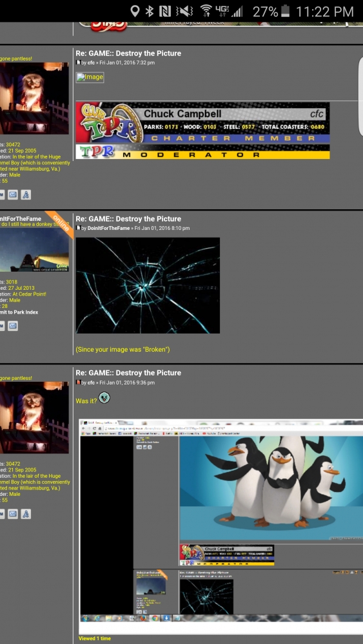Screen dimensions: 363x644
Task: Click DoinItForTheFame's Cedar Point avatar
Action: (x=34, y=250)
